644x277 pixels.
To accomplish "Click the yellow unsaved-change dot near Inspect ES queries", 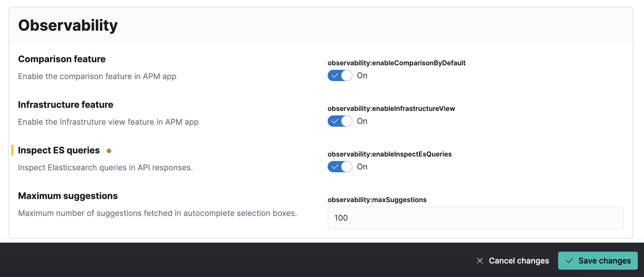I will pyautogui.click(x=109, y=151).
